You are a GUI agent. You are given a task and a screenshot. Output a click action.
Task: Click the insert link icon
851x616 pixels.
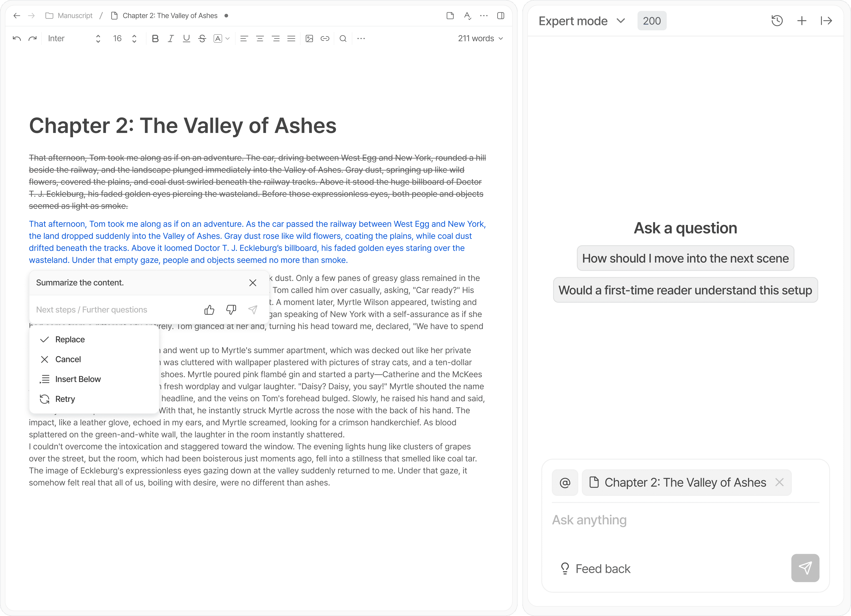point(325,39)
